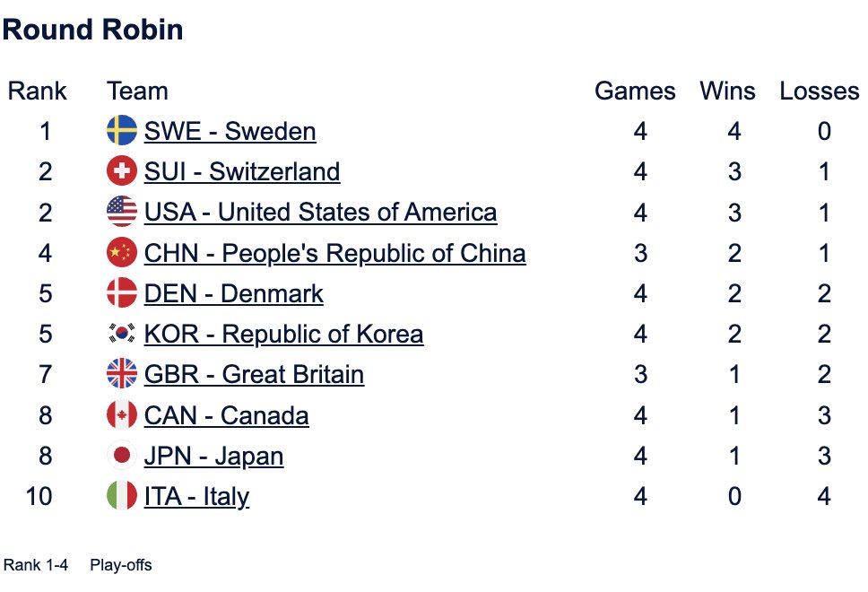This screenshot has width=868, height=592.
Task: Click the Great Britain flag icon
Action: click(x=121, y=375)
